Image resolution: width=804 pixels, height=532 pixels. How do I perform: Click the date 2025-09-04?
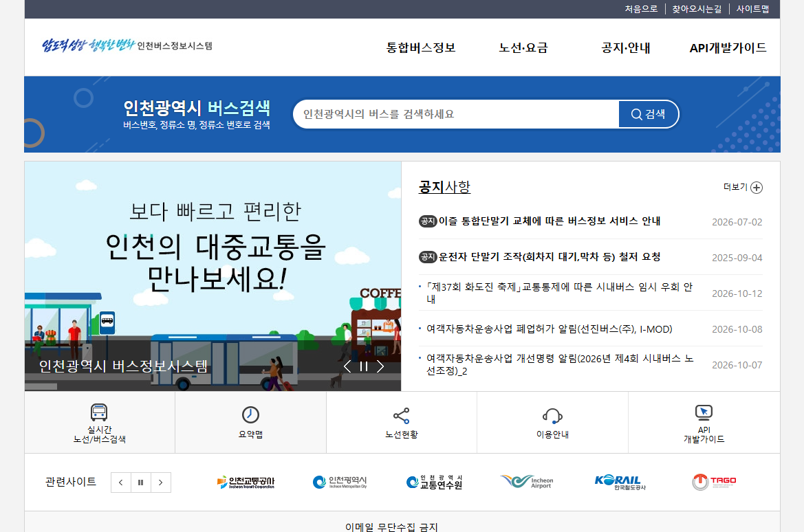[737, 258]
